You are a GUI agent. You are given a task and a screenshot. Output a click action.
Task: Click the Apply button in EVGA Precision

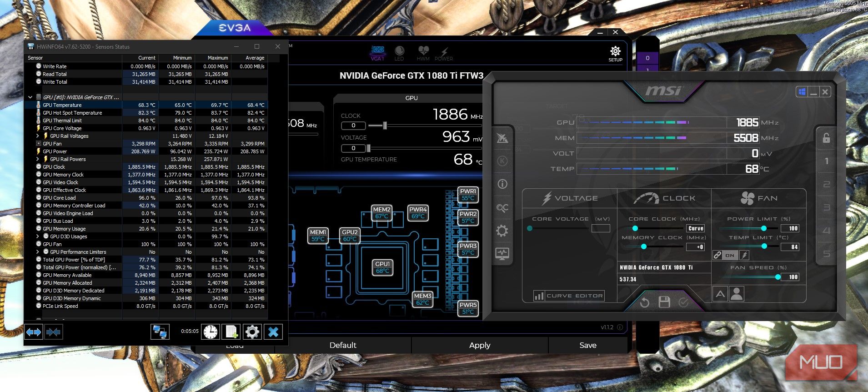(x=480, y=345)
